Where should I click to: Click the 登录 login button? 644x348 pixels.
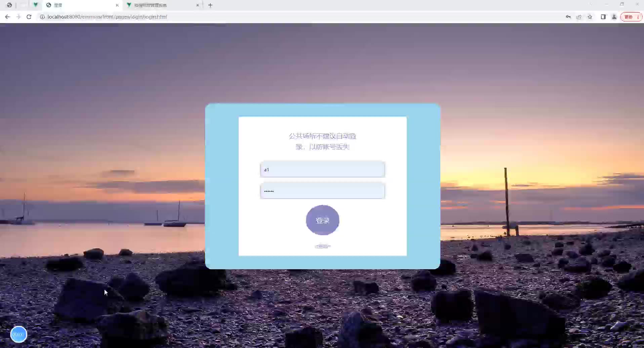pyautogui.click(x=322, y=220)
